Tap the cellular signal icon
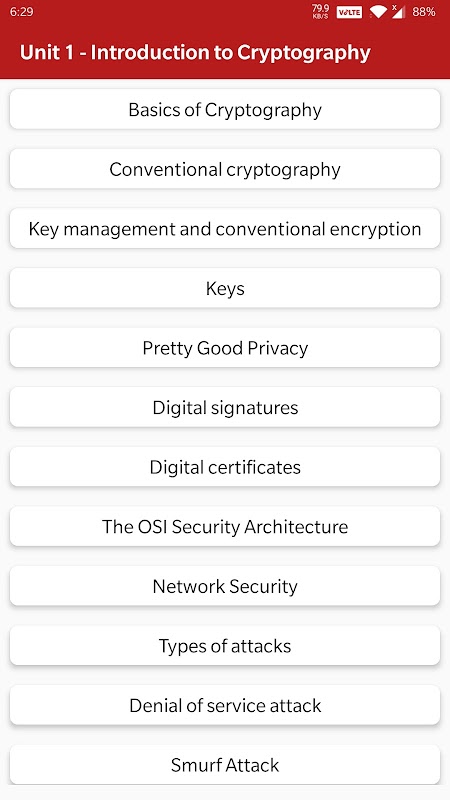This screenshot has width=450, height=800. [398, 11]
